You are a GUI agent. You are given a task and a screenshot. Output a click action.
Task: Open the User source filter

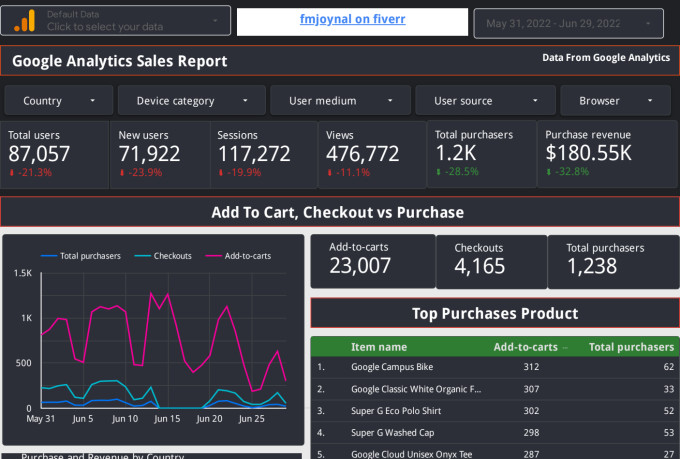click(x=485, y=101)
